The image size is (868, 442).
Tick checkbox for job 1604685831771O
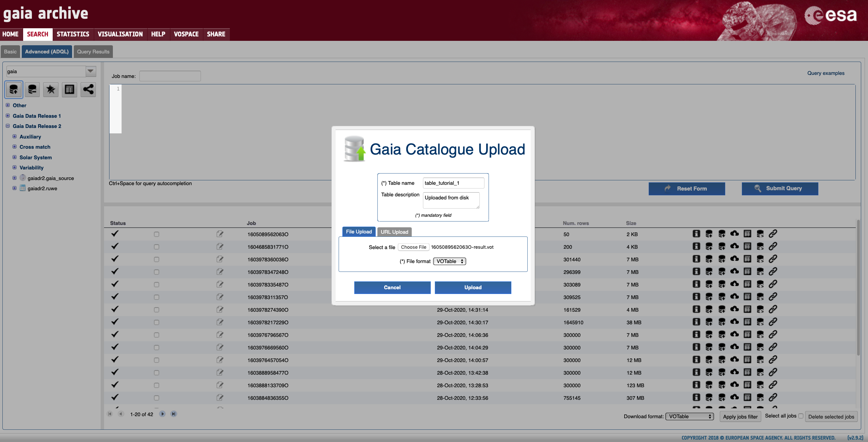pos(156,247)
